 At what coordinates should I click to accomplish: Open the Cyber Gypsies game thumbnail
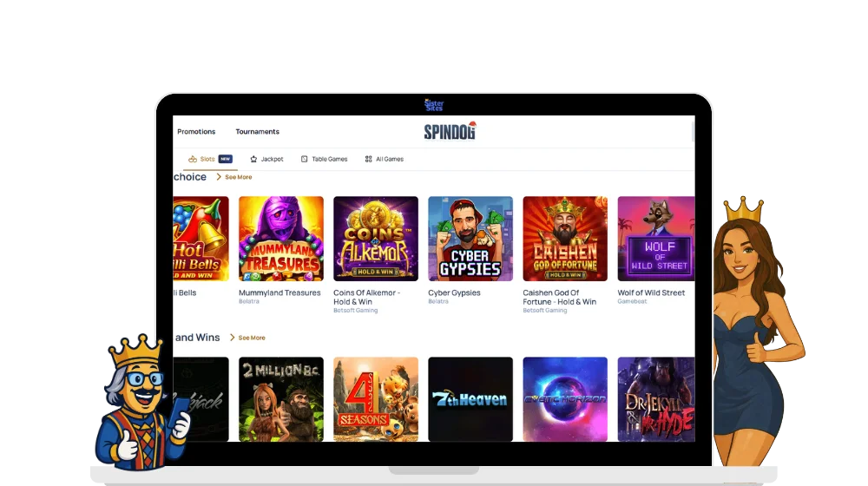[x=470, y=239]
